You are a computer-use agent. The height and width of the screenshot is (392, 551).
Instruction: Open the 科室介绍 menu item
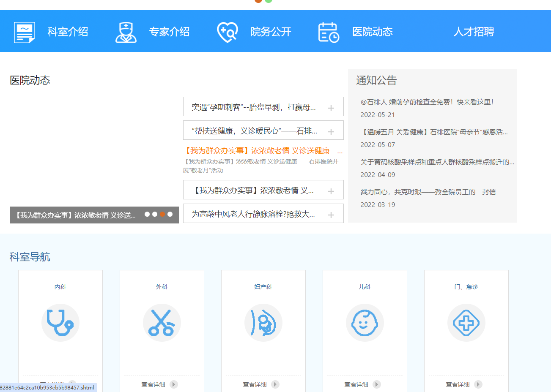coord(68,32)
